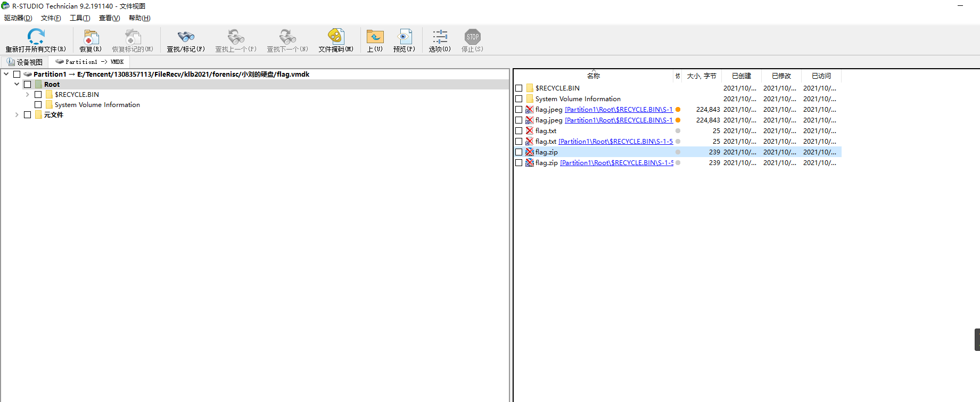Click System Volume Information folder icon in tree
980x402 pixels.
coord(49,105)
